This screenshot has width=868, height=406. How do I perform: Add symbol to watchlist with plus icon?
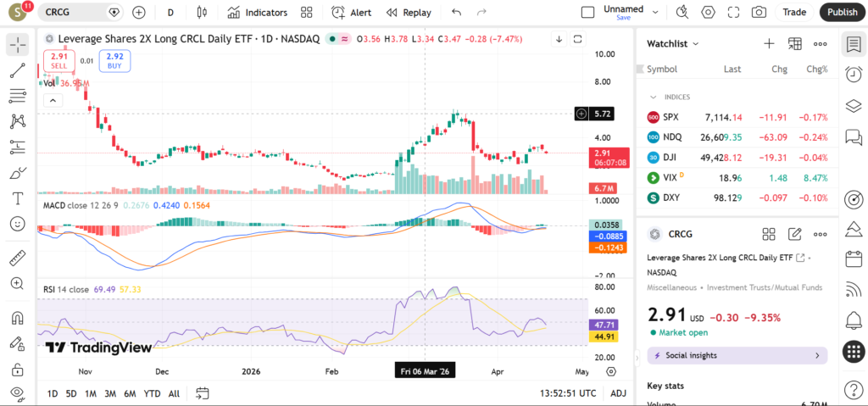[769, 43]
